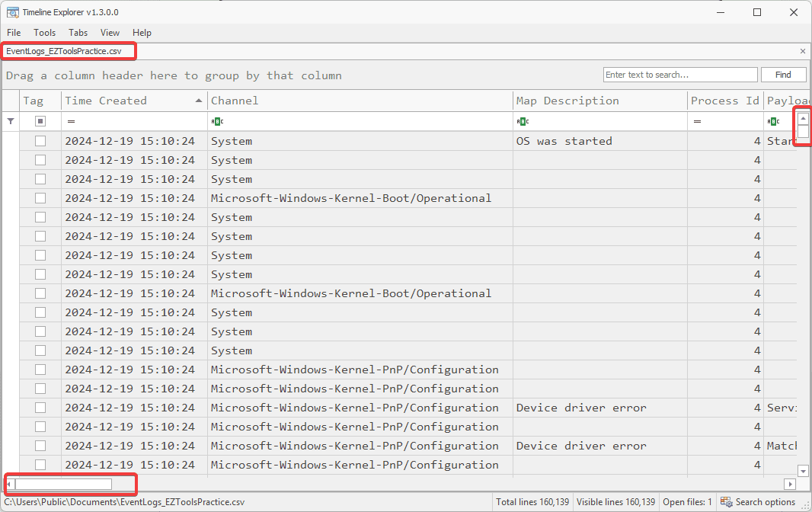Open the Help menu

(142, 33)
